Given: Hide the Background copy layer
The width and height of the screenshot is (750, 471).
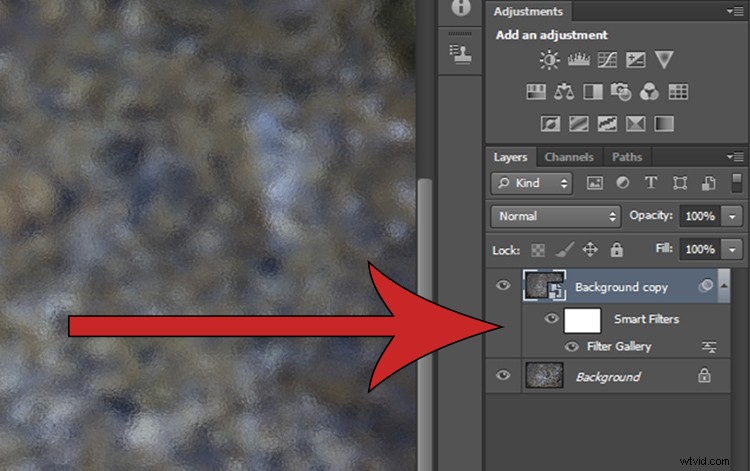Looking at the screenshot, I should tap(503, 285).
